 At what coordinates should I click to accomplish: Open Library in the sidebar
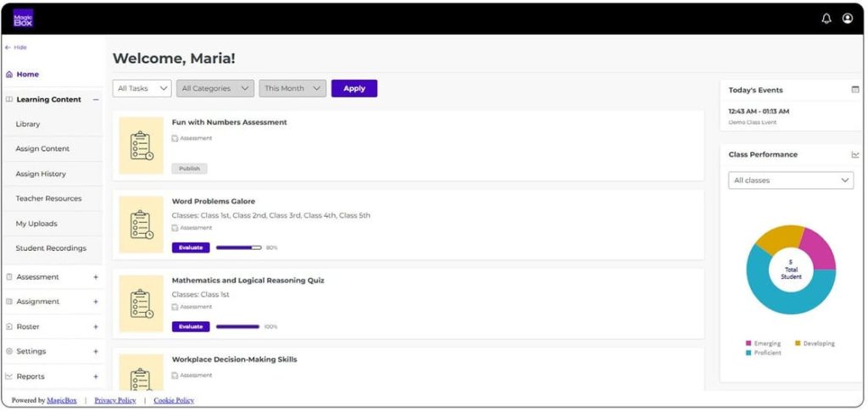[x=28, y=125]
